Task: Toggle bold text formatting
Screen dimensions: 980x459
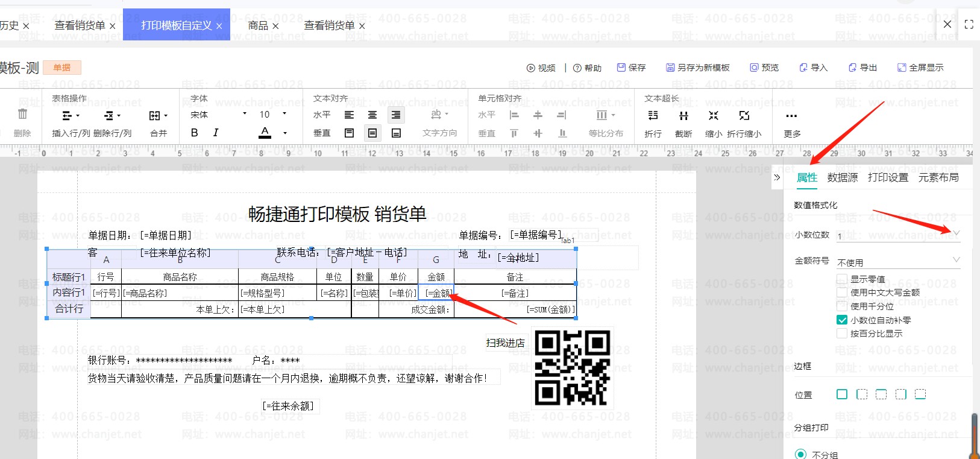Action: [195, 133]
